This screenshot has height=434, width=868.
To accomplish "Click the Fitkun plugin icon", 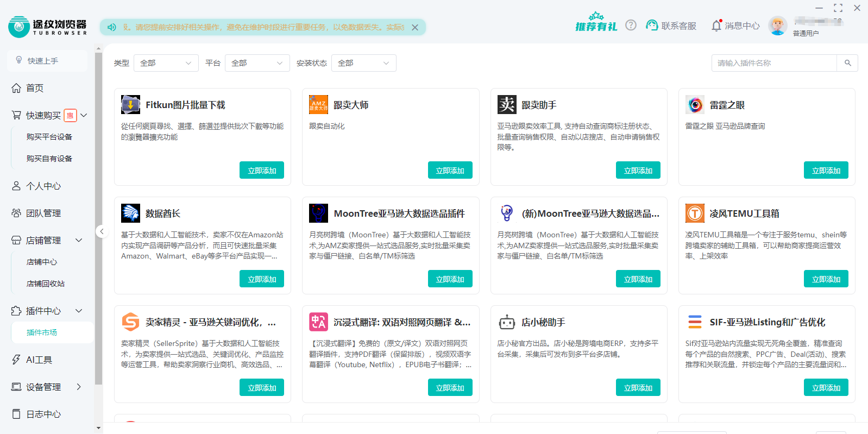I will pyautogui.click(x=130, y=105).
